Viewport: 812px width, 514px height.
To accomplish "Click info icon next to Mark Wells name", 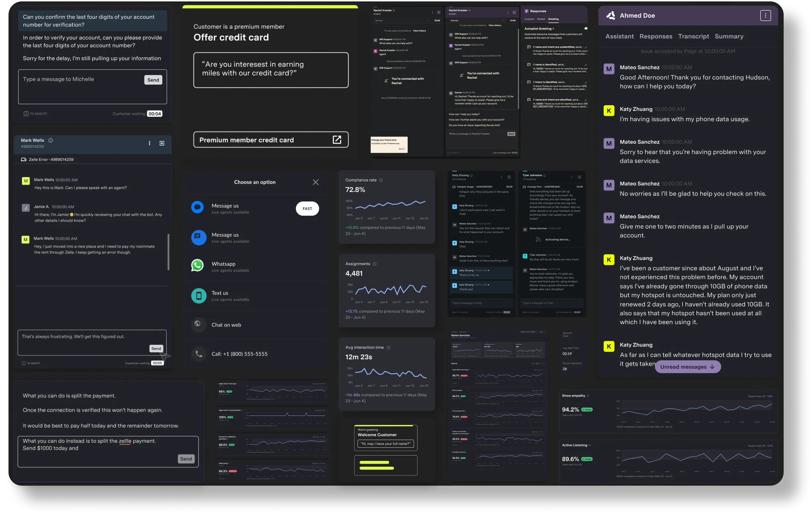I will pyautogui.click(x=51, y=140).
